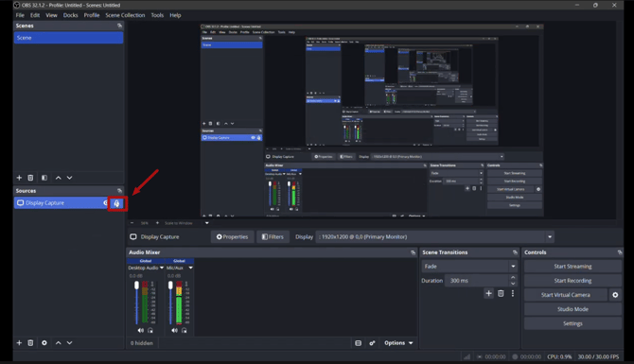Open virtual camera settings gear icon
The image size is (634, 364).
tap(615, 295)
